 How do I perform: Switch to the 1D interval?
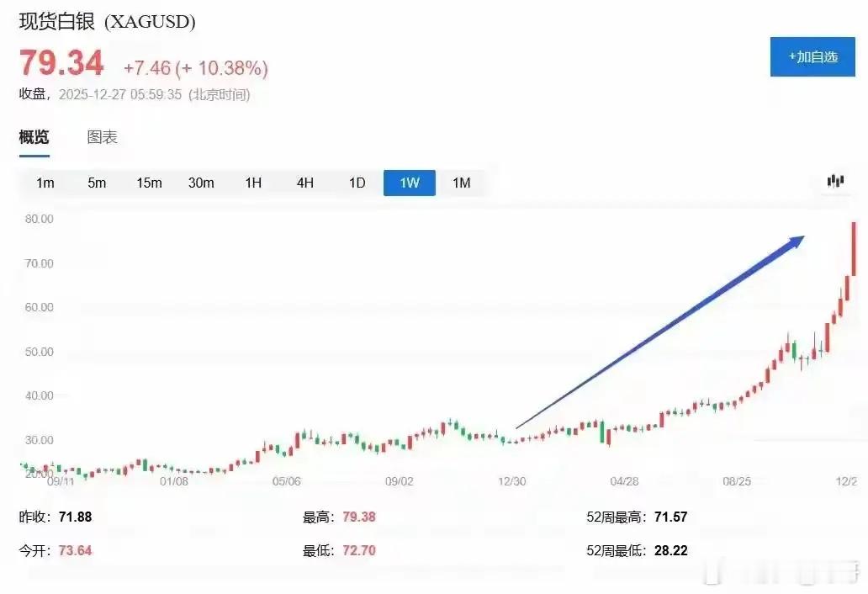point(356,183)
